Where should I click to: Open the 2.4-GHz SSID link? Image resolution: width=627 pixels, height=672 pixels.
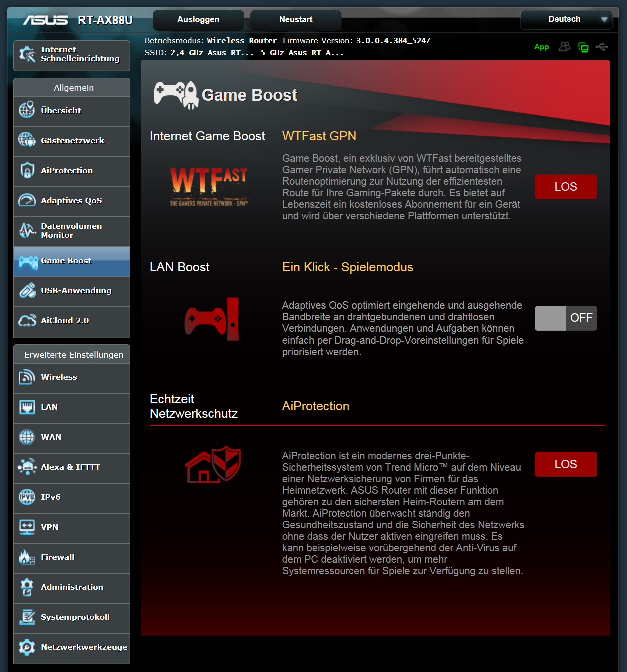click(x=212, y=53)
